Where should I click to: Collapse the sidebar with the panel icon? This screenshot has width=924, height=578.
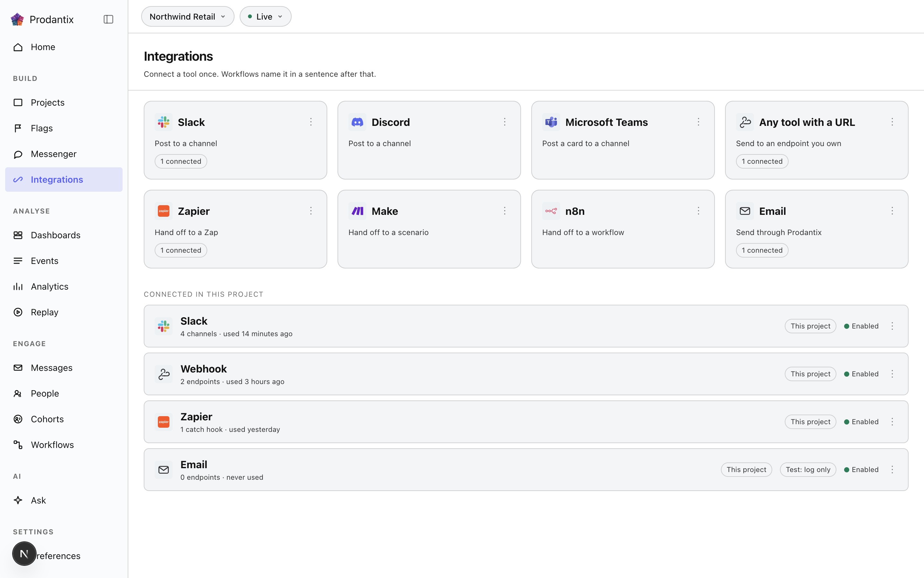coord(108,19)
